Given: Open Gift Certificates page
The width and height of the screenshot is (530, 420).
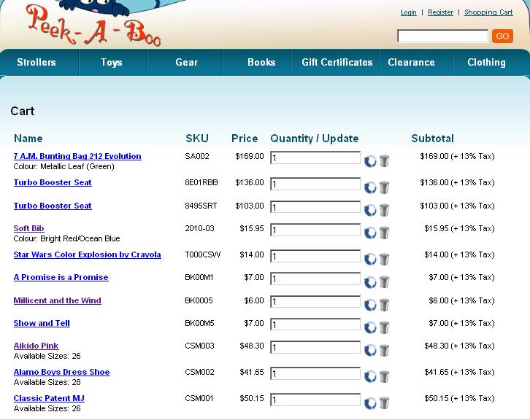Looking at the screenshot, I should 337,62.
